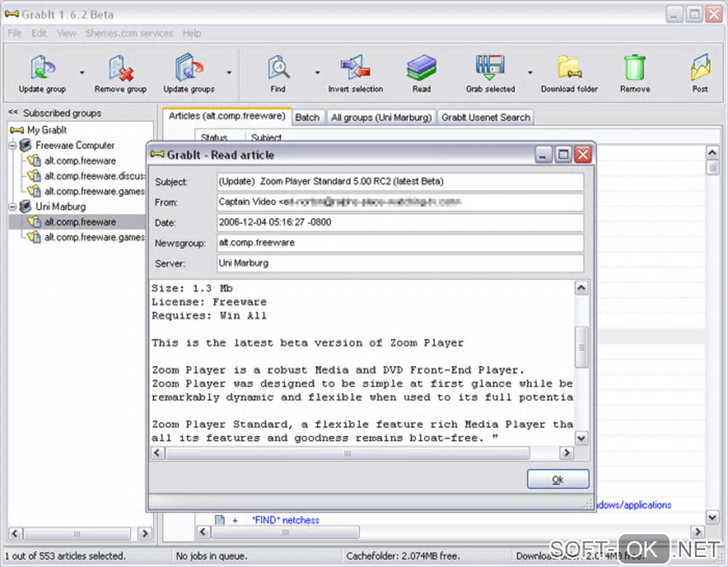Click the article body vertical scrollbar thumb

tap(581, 347)
